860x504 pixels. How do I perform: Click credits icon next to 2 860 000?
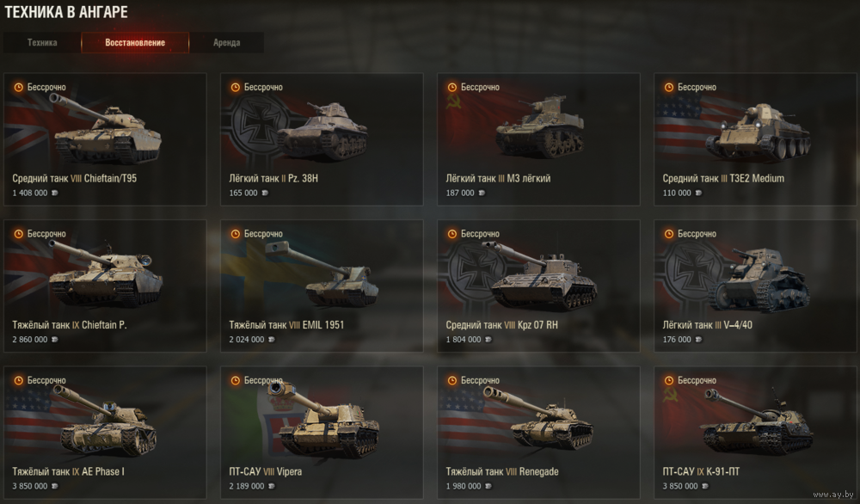click(54, 340)
